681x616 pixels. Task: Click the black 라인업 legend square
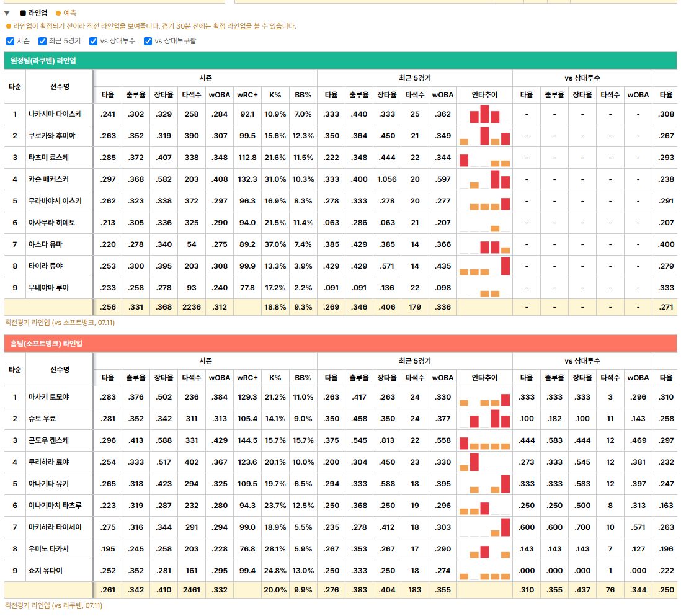[23, 13]
